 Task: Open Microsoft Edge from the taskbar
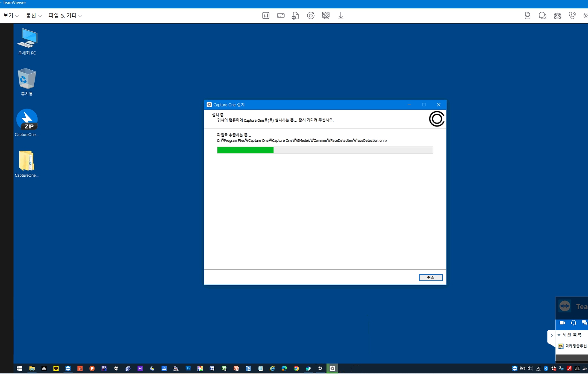tap(284, 369)
